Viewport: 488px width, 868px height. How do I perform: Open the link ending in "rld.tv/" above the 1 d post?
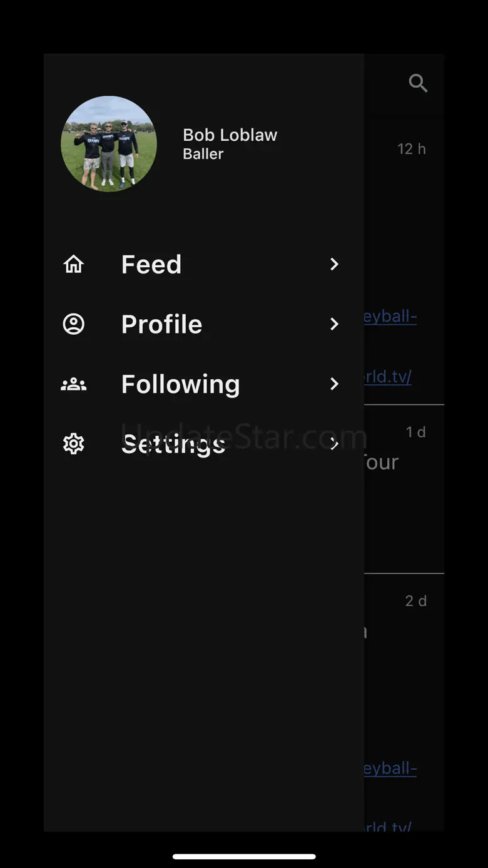click(x=388, y=377)
